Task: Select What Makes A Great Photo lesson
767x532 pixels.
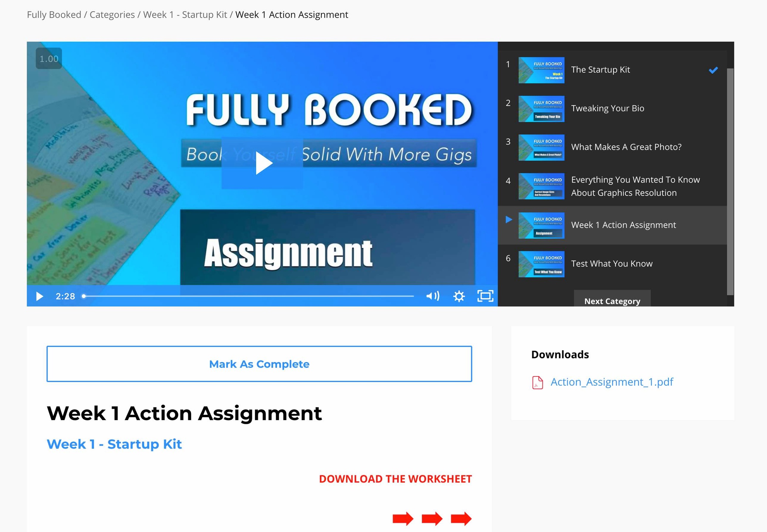Action: click(626, 147)
